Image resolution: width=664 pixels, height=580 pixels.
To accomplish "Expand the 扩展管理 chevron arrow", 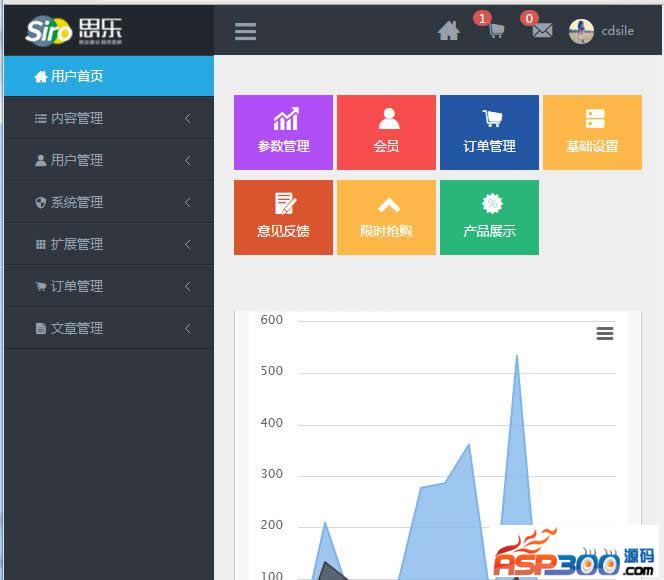I will tap(188, 245).
